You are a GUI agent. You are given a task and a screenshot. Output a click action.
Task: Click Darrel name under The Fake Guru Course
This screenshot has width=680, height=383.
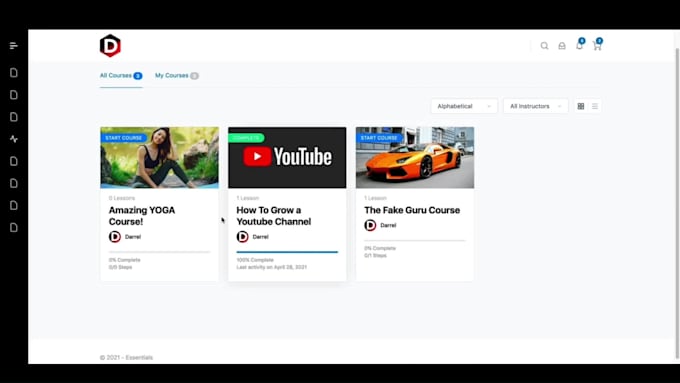coord(388,225)
